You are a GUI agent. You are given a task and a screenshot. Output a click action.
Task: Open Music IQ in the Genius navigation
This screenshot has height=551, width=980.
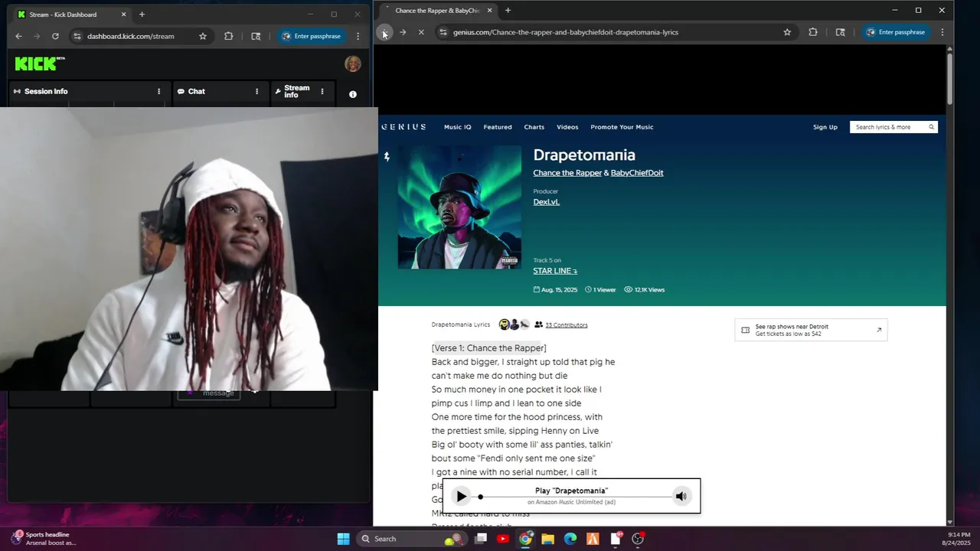tap(458, 127)
